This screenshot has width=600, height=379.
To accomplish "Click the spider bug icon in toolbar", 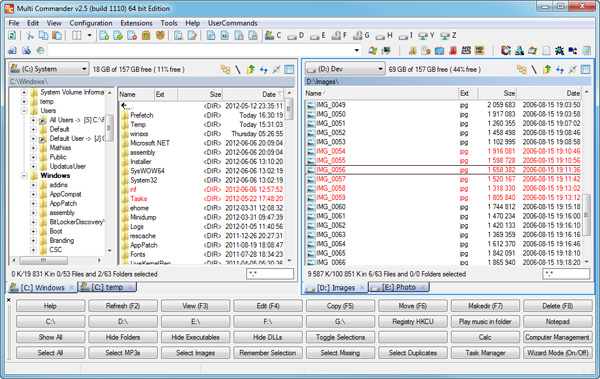I will (559, 50).
